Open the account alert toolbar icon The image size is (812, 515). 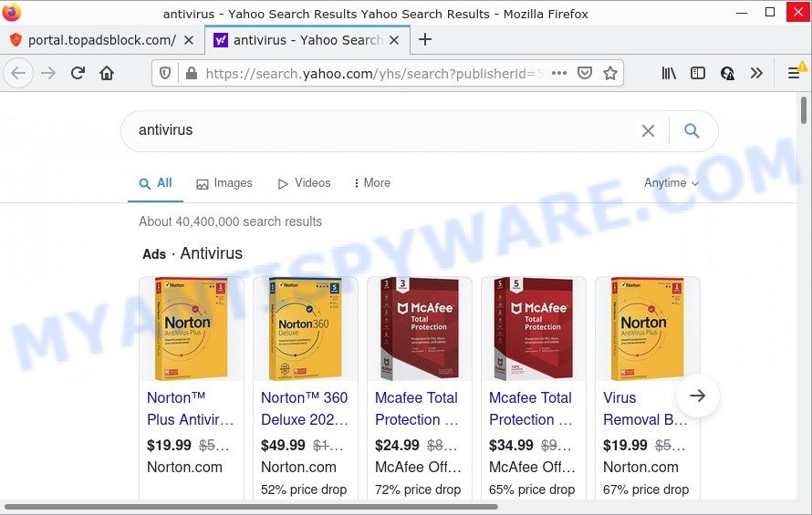tap(727, 73)
